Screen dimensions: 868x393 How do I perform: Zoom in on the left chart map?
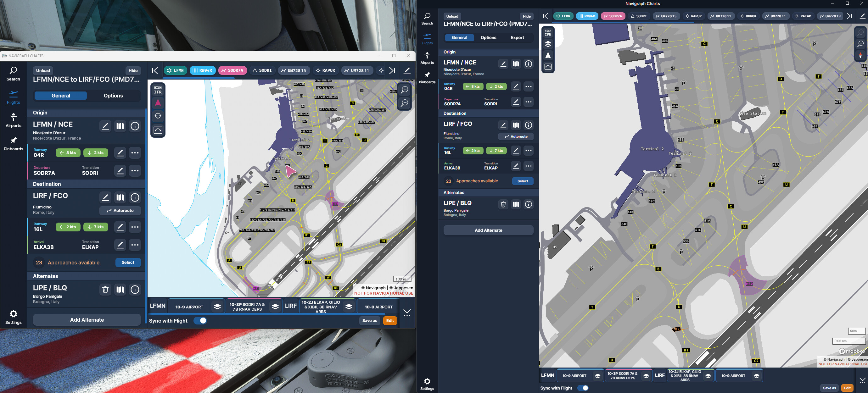coord(404,90)
